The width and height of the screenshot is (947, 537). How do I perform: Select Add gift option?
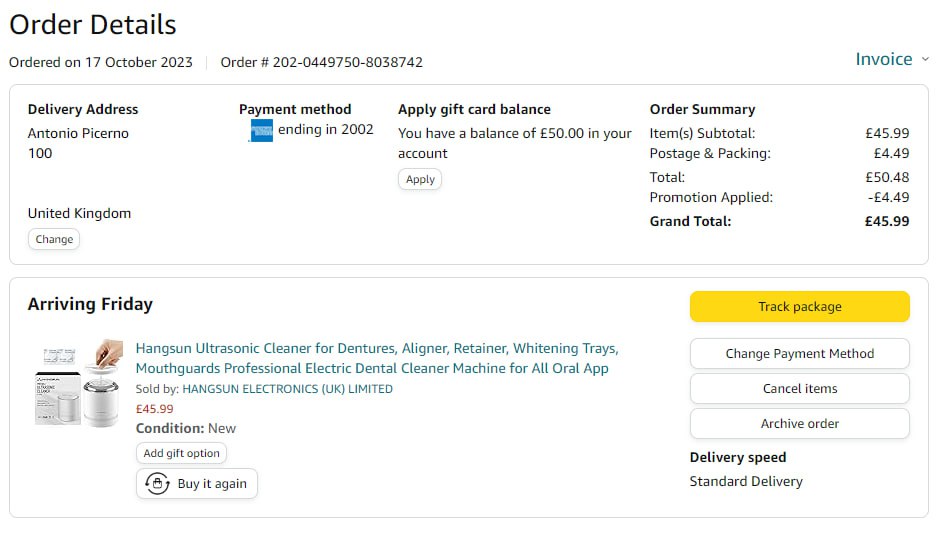pyautogui.click(x=181, y=453)
